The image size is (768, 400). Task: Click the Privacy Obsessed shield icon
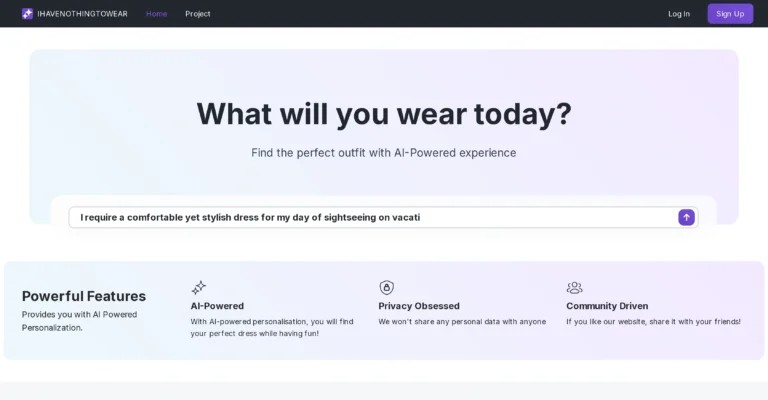coord(386,288)
